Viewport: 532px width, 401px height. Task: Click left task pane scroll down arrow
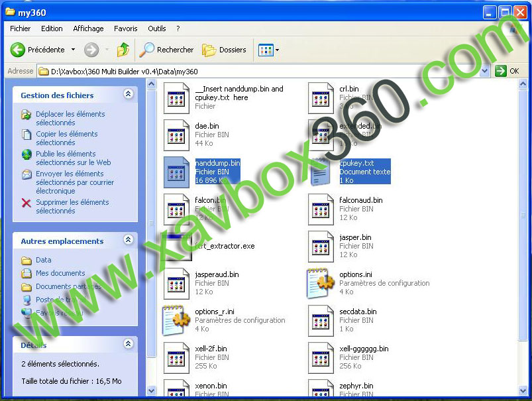tap(152, 391)
